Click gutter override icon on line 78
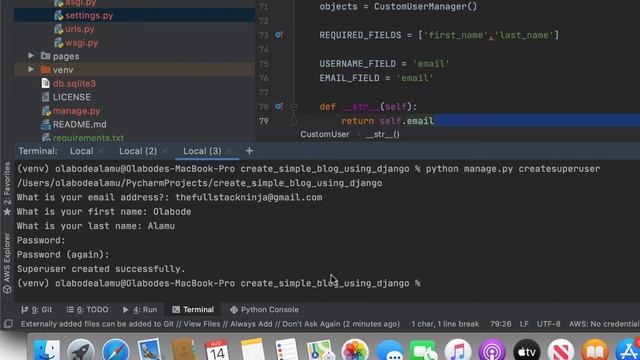Image resolution: width=640 pixels, height=360 pixels. pyautogui.click(x=279, y=107)
